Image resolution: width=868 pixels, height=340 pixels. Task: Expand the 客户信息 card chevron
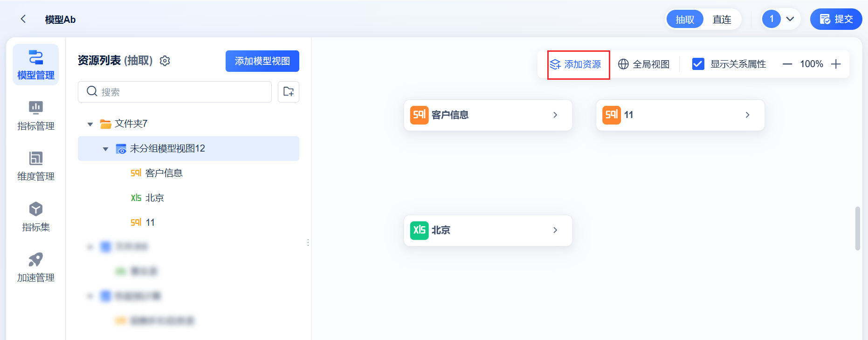click(x=555, y=115)
